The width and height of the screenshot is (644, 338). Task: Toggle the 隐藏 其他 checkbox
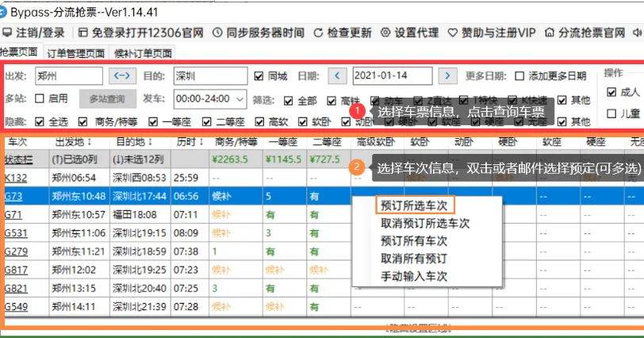[562, 121]
